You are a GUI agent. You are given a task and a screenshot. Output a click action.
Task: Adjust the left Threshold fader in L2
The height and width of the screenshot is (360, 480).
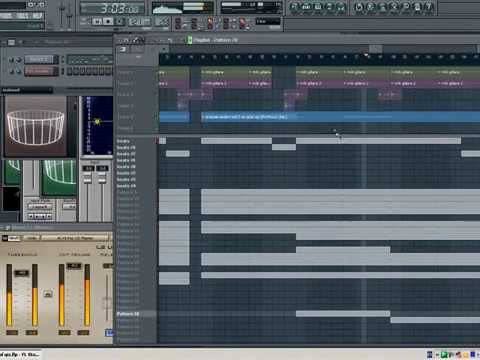point(9,295)
